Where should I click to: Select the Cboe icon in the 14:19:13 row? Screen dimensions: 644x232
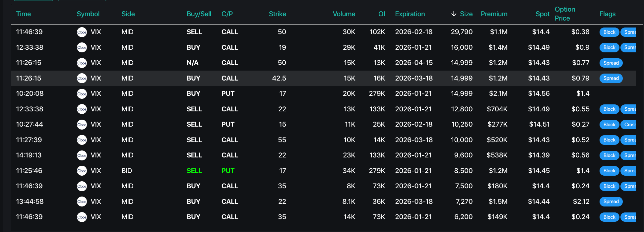(x=82, y=155)
